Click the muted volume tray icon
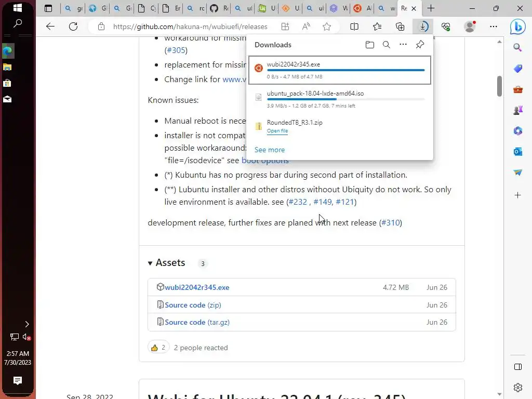532x399 pixels. [x=26, y=337]
